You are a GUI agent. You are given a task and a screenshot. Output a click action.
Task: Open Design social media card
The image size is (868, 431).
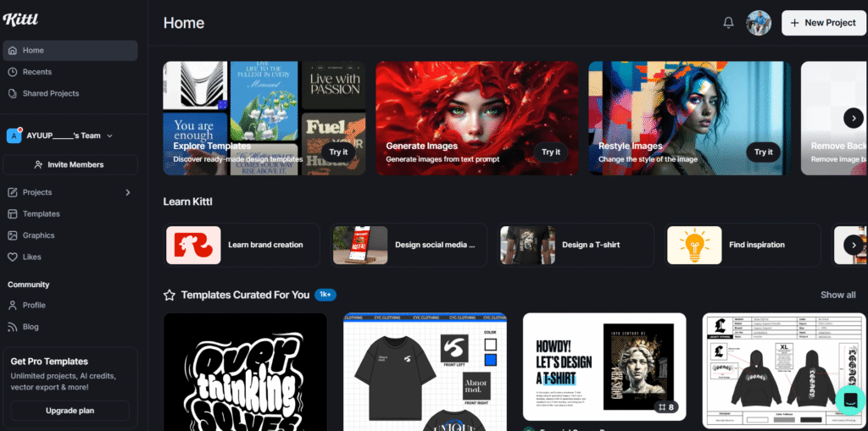409,245
